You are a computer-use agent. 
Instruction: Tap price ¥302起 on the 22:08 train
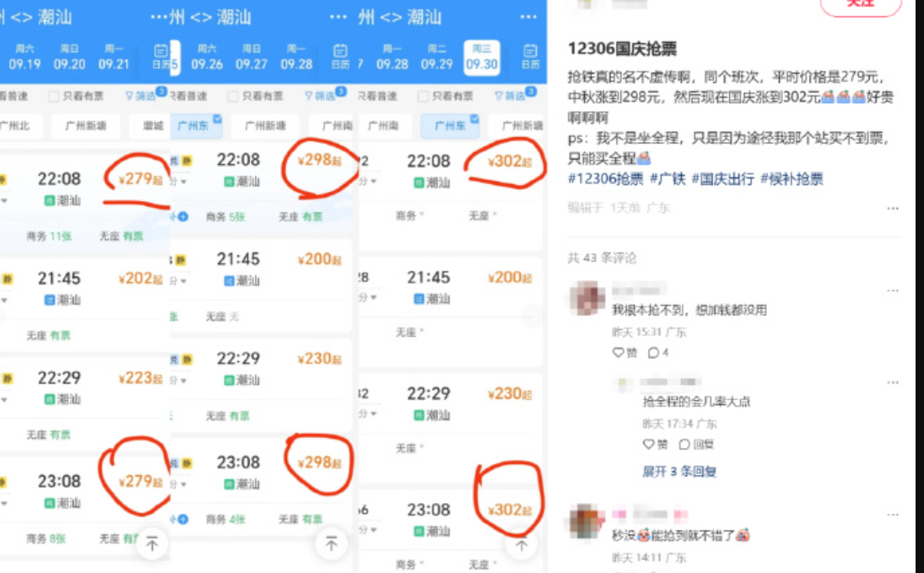pos(510,162)
